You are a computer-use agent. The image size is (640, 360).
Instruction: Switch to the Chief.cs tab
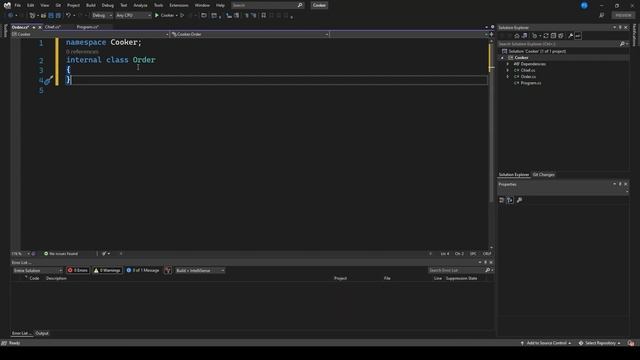(x=53, y=27)
